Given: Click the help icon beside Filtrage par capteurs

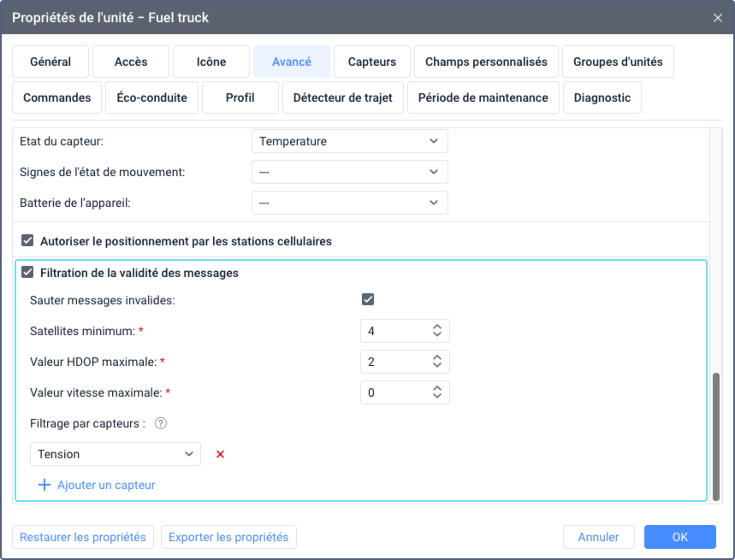Looking at the screenshot, I should 160,423.
